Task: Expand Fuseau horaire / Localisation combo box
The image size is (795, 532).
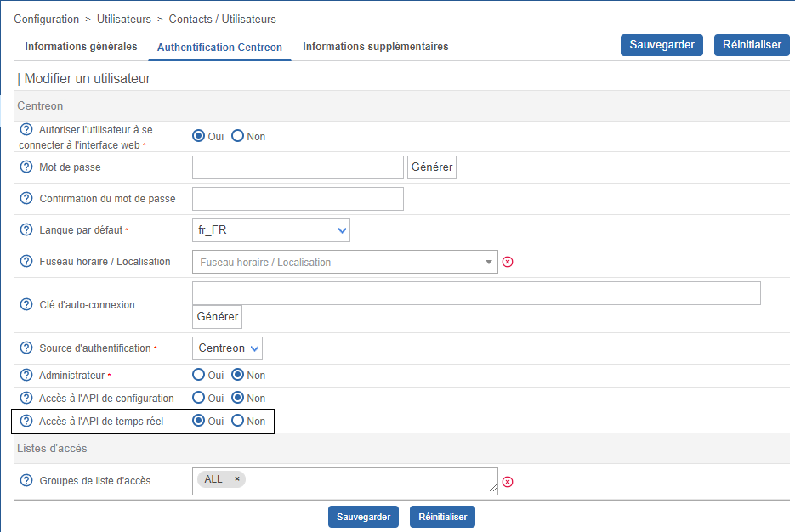Action: coord(344,262)
